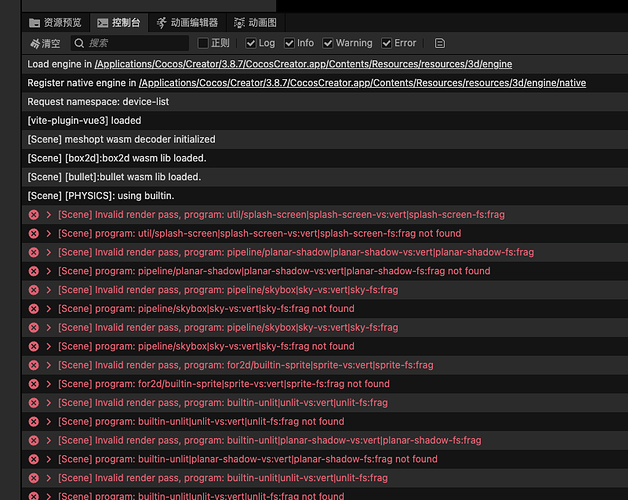Select 'Invalid render pass, program: for2d/builtin-sprite' message text

coord(246,365)
